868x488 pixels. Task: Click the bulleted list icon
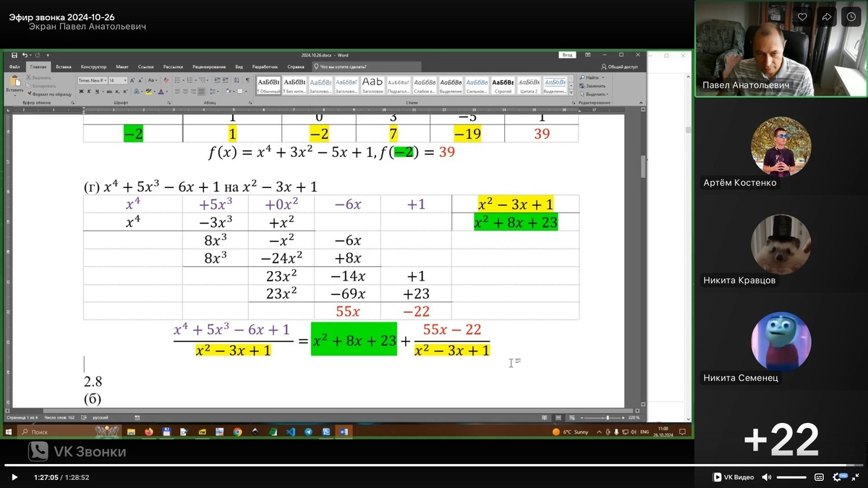pyautogui.click(x=177, y=80)
